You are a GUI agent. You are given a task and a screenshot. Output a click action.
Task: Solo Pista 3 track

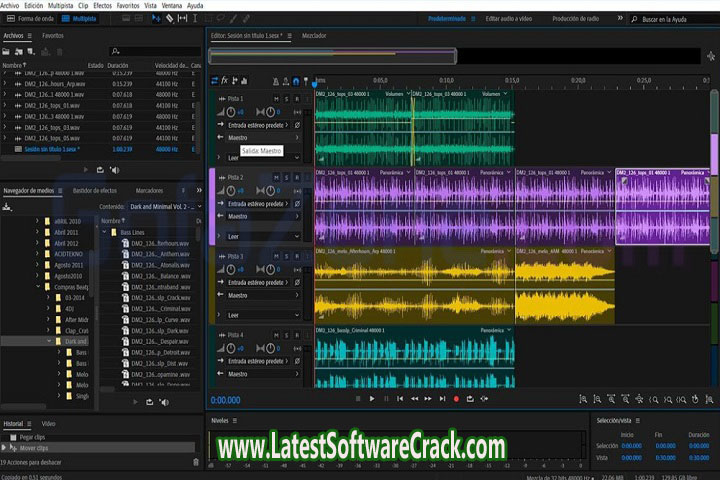point(287,256)
